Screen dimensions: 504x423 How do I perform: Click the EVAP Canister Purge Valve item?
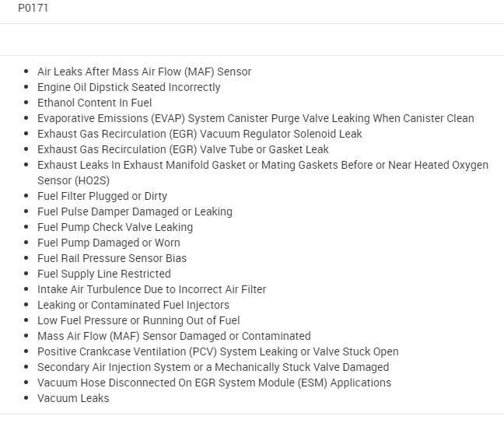(255, 118)
